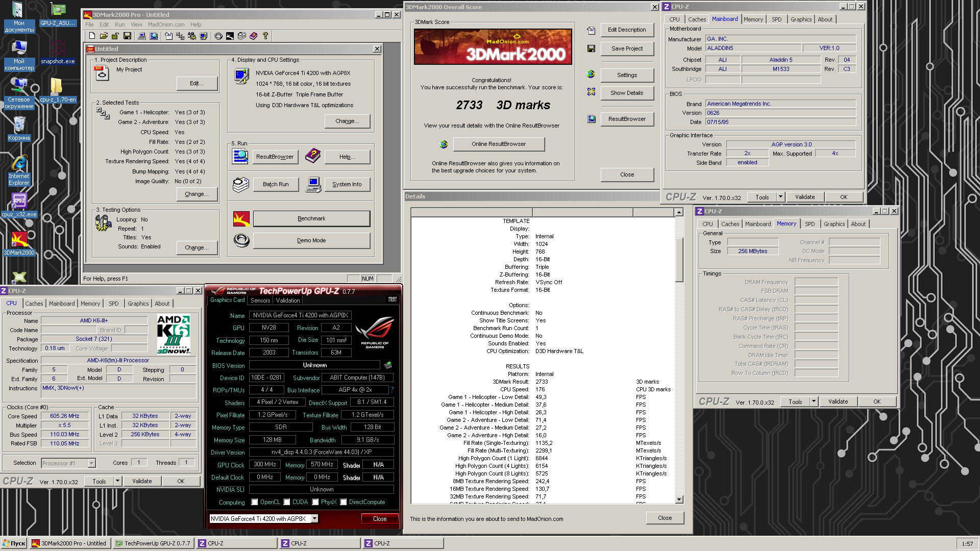Click the GPU-Z graphics card Name field
Viewport: 980px width, 551px height.
click(x=300, y=315)
